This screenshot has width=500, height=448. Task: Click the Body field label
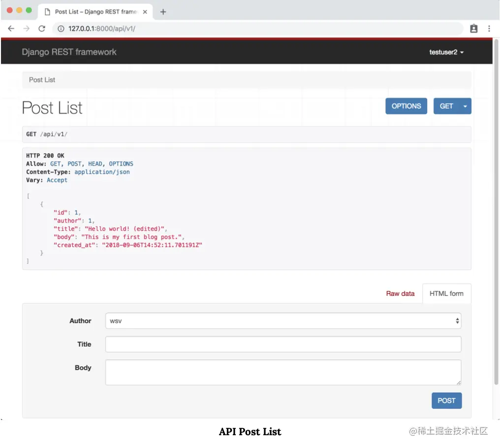(83, 368)
